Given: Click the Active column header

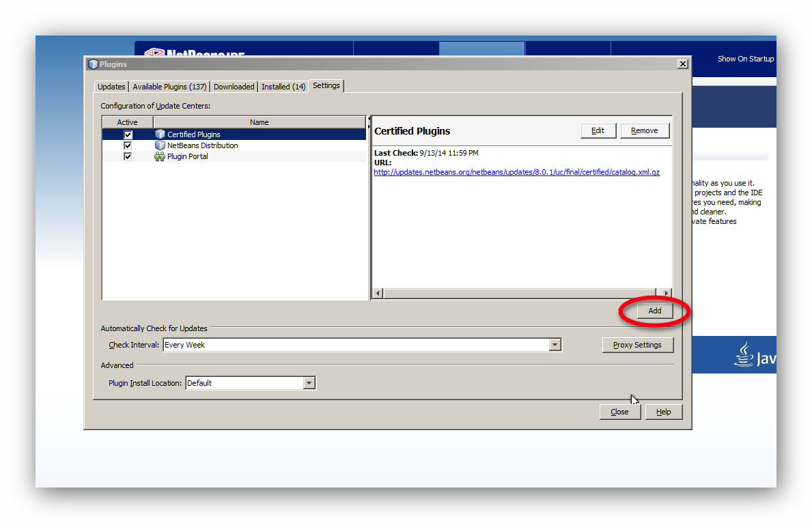Looking at the screenshot, I should [128, 122].
